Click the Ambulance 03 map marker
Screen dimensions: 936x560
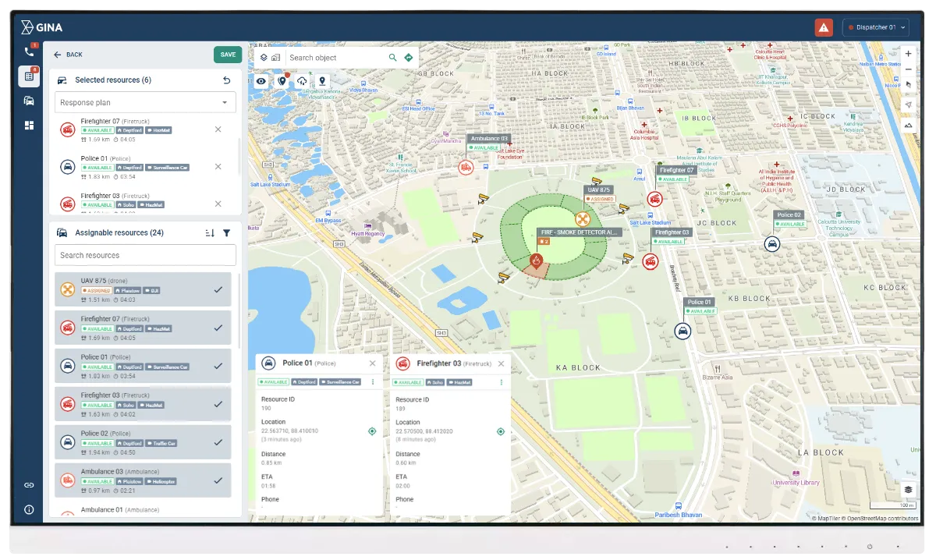[x=466, y=167]
